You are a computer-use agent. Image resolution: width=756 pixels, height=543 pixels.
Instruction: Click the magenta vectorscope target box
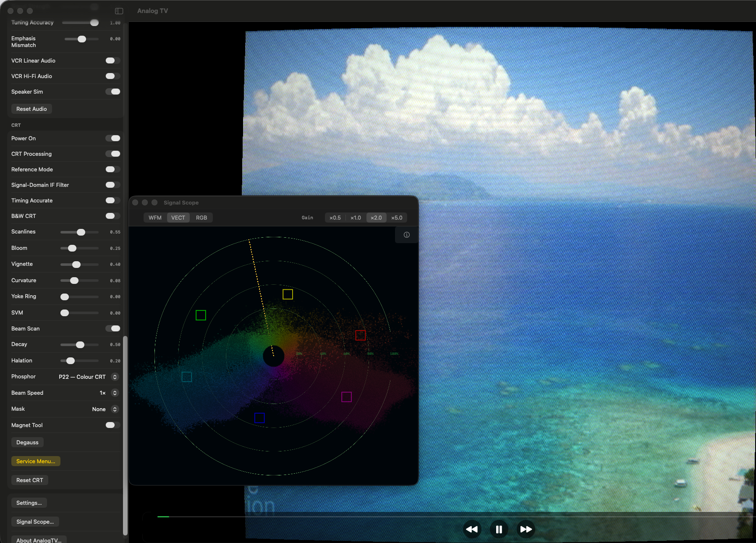point(346,397)
